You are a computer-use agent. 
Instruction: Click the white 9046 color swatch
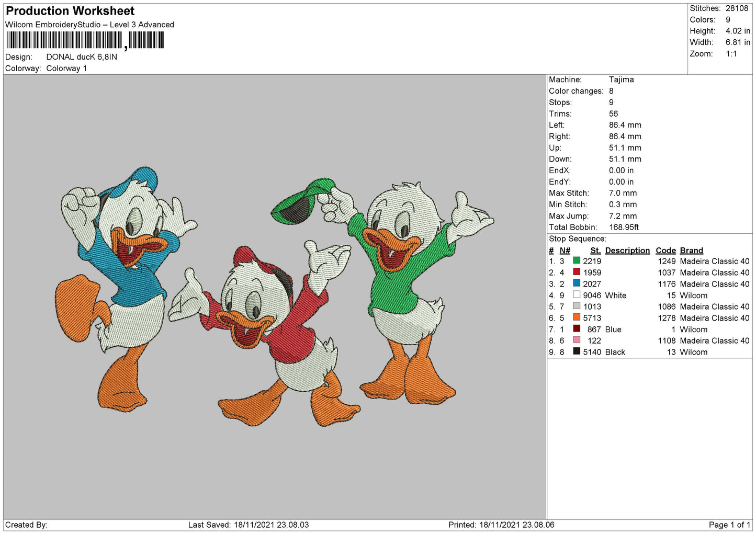pos(577,295)
